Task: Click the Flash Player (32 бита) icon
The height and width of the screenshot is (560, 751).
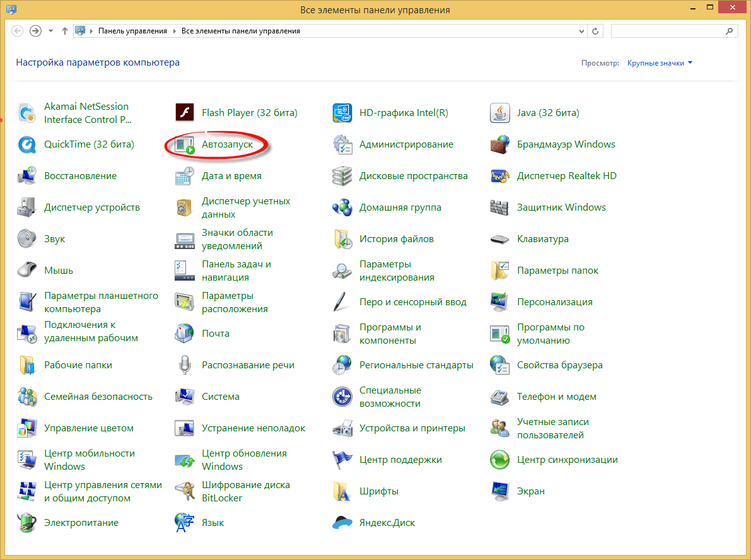Action: tap(184, 114)
